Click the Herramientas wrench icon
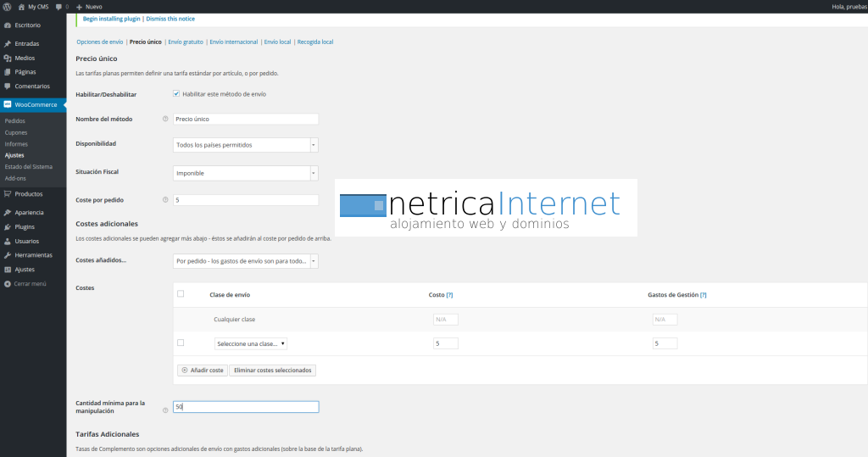868x457 pixels. click(8, 255)
